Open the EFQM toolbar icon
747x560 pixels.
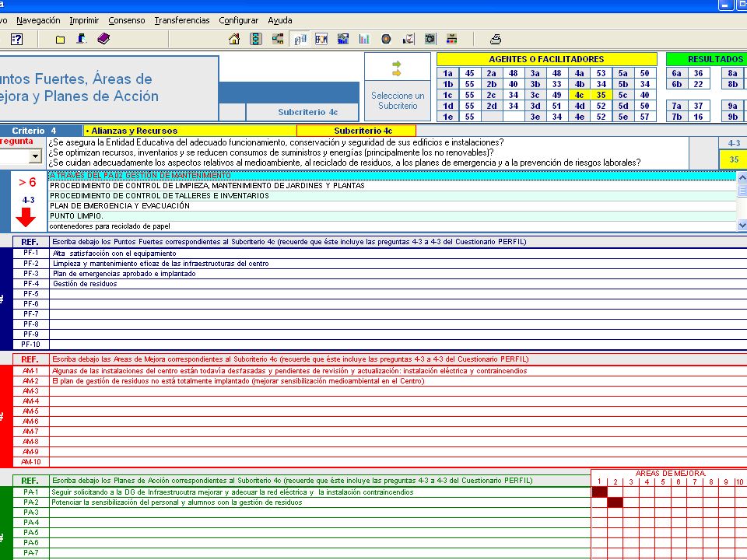pos(321,39)
